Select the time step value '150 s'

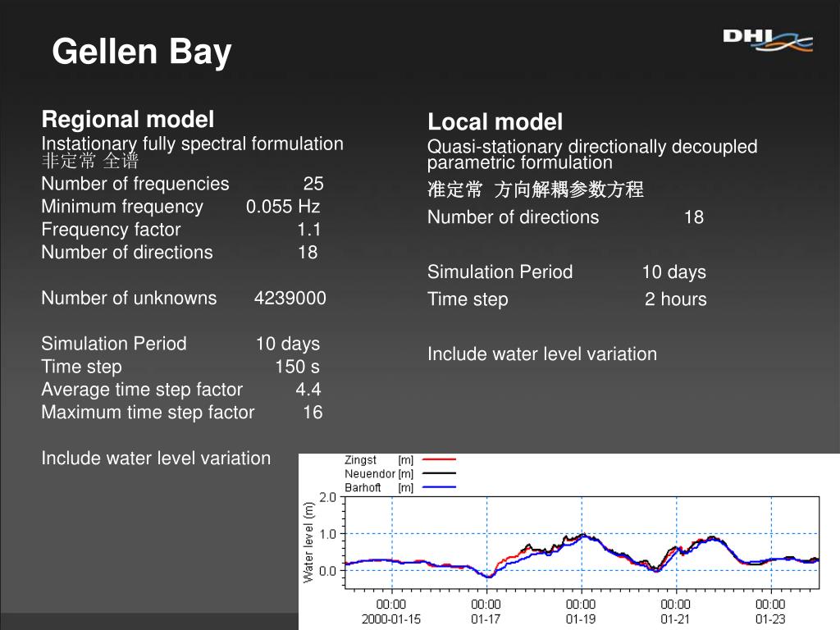297,367
